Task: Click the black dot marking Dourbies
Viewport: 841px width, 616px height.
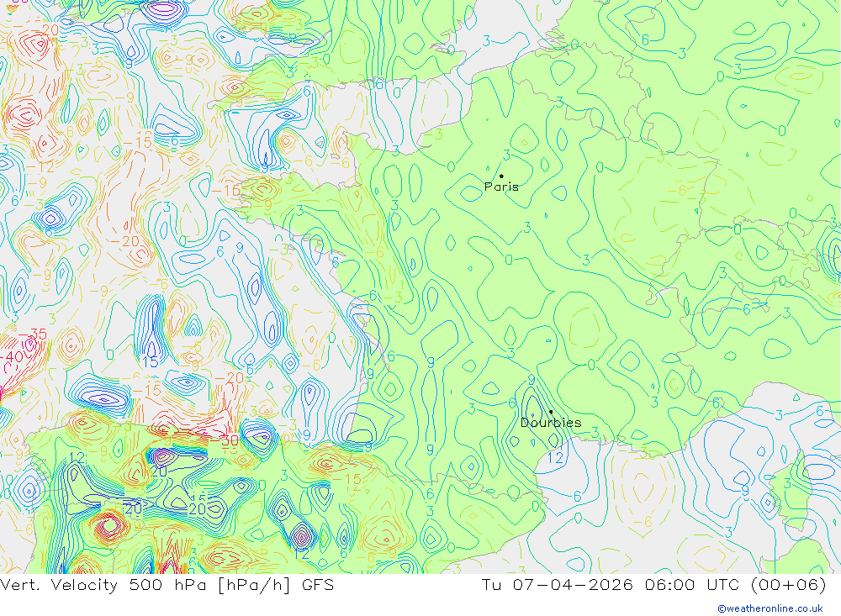Action: (551, 412)
